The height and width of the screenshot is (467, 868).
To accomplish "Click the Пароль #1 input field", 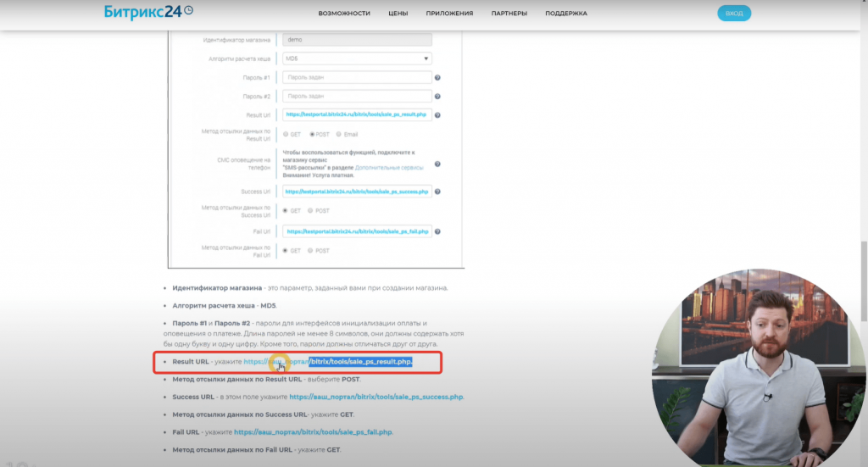I will tap(357, 77).
